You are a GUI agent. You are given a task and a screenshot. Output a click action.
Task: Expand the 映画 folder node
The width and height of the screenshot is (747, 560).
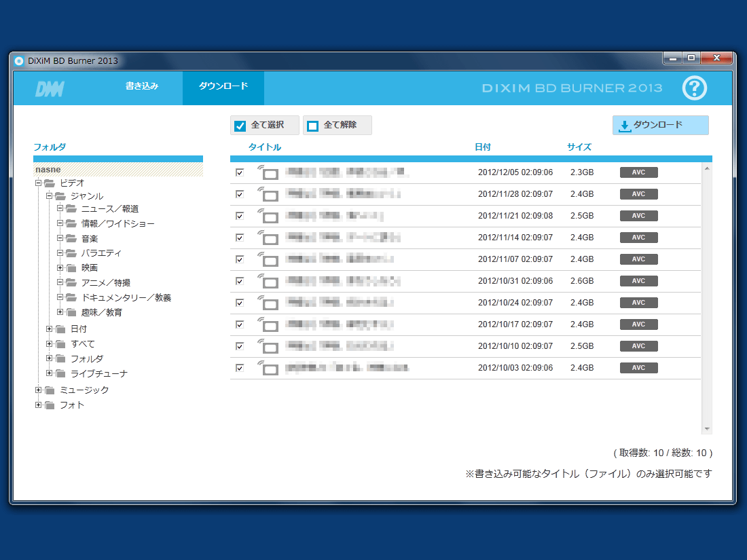pyautogui.click(x=60, y=267)
